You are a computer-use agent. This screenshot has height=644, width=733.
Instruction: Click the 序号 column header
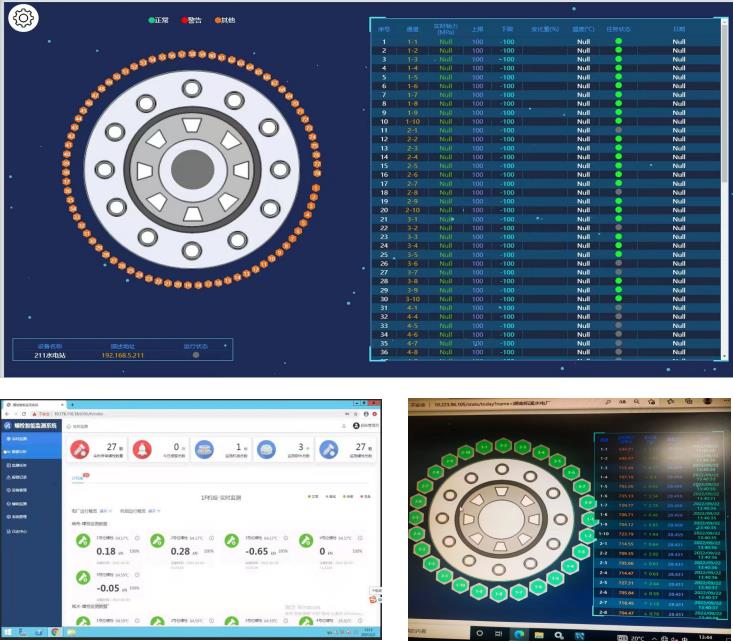click(x=383, y=30)
